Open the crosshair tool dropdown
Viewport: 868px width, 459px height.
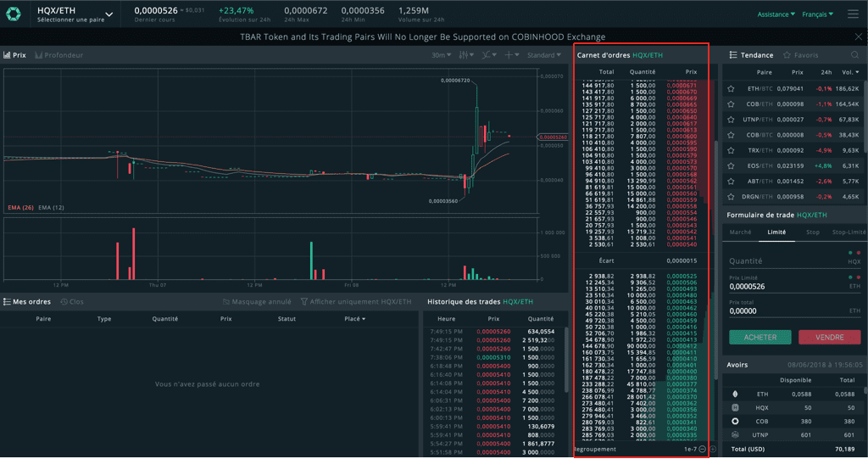pyautogui.click(x=511, y=55)
